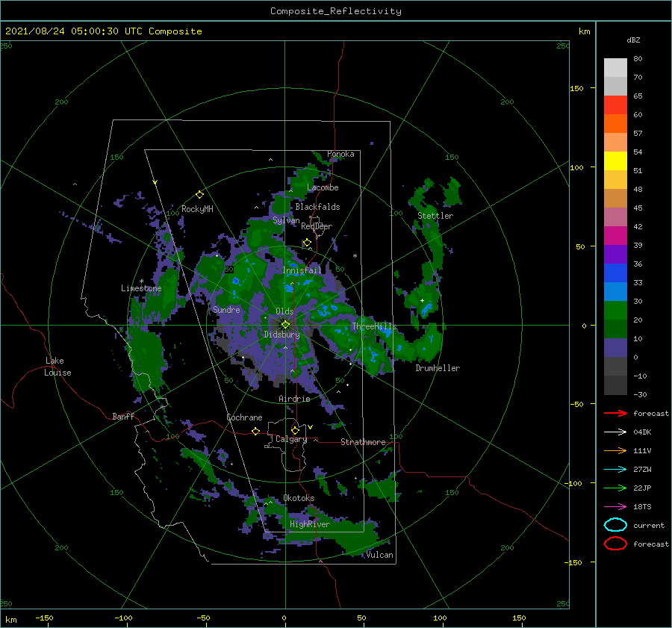Click the yellow diamond marker above Calgary label
Viewport: 672px width, 628px height.
coord(295,430)
